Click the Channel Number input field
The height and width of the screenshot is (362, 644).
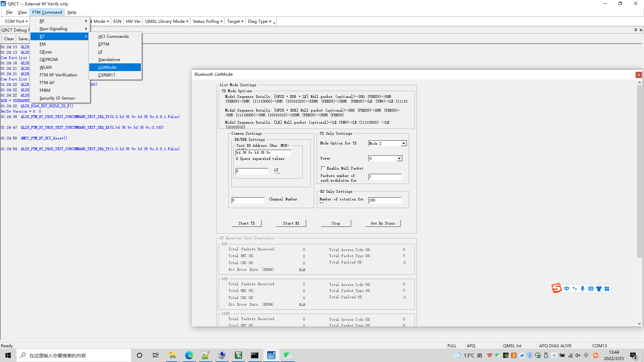(248, 200)
